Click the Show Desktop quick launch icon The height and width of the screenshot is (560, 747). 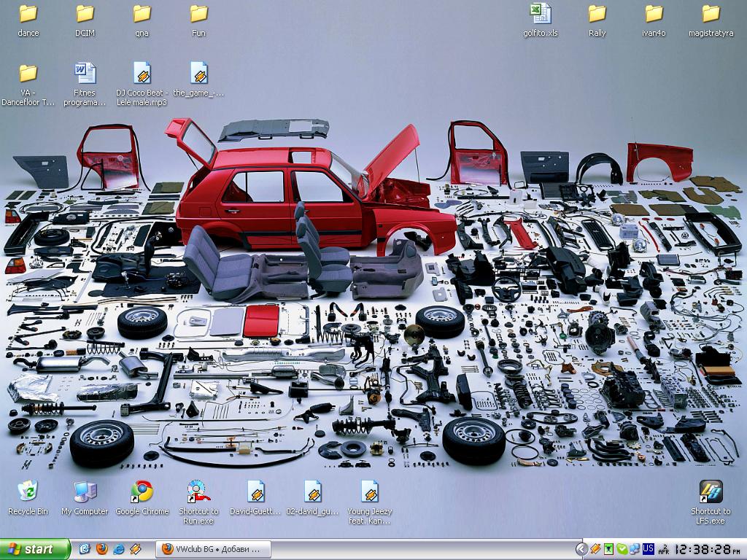coord(85,549)
